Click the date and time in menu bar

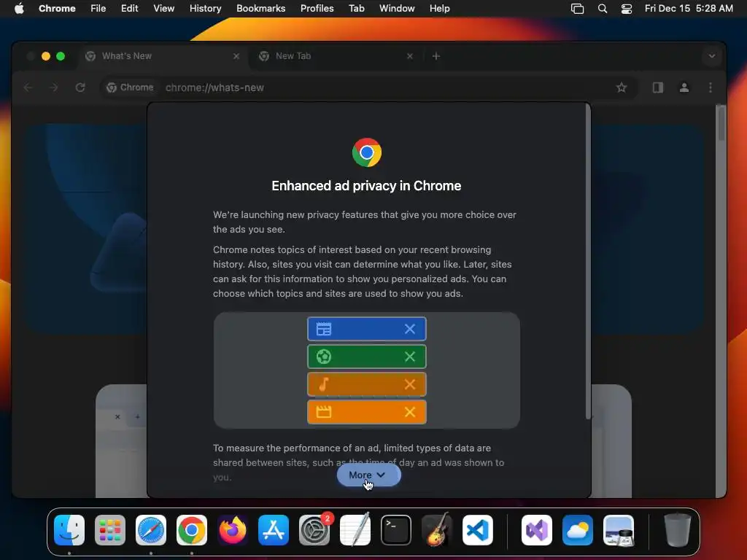pos(689,9)
